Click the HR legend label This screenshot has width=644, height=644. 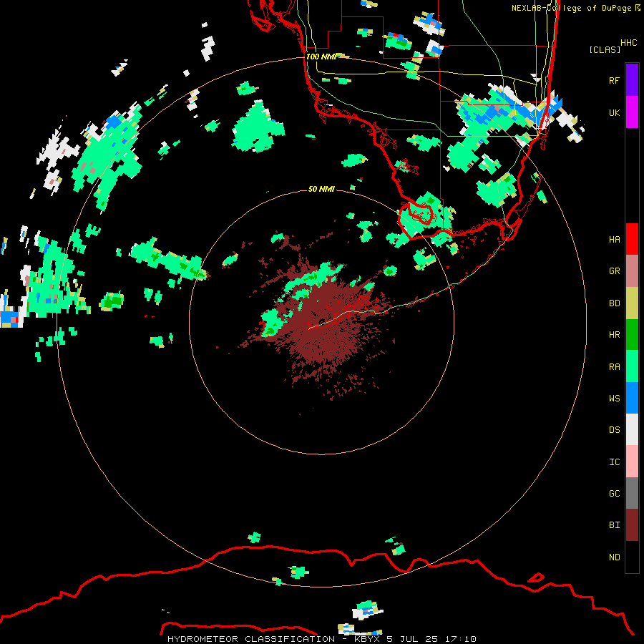(614, 334)
